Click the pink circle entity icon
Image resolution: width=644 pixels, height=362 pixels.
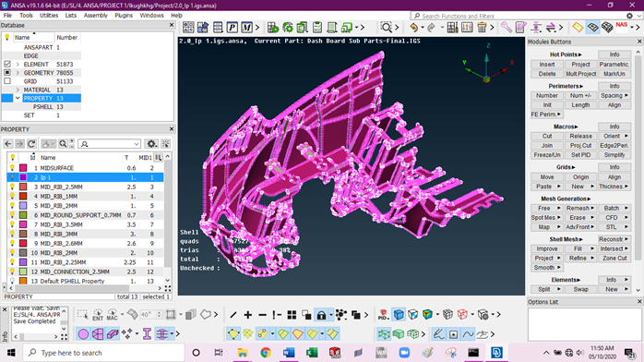(x=83, y=334)
